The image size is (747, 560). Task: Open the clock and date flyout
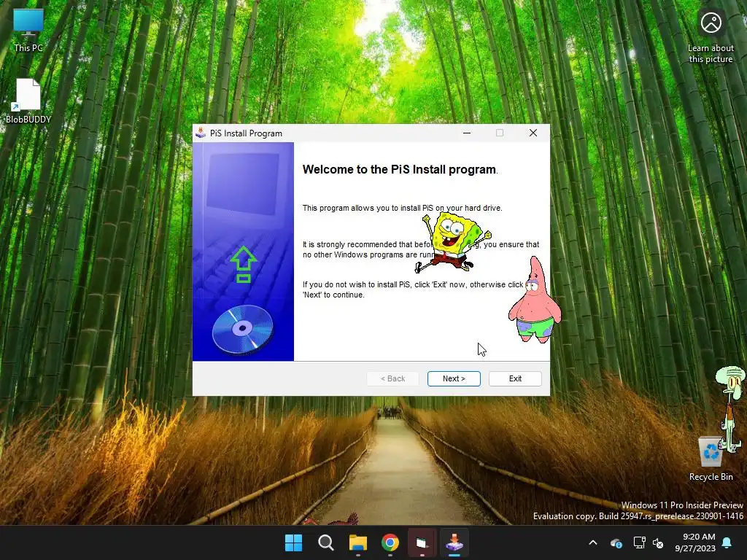[695, 542]
